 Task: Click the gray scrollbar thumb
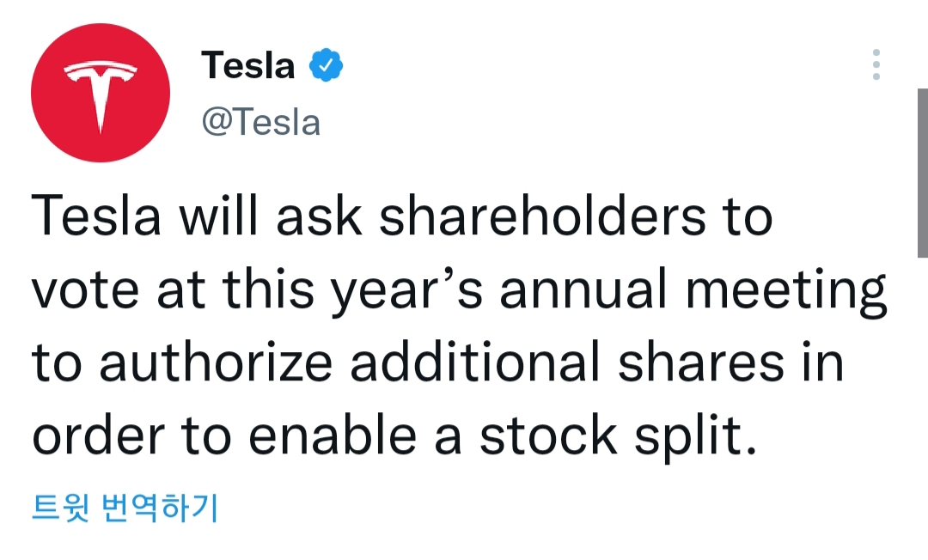pos(922,172)
